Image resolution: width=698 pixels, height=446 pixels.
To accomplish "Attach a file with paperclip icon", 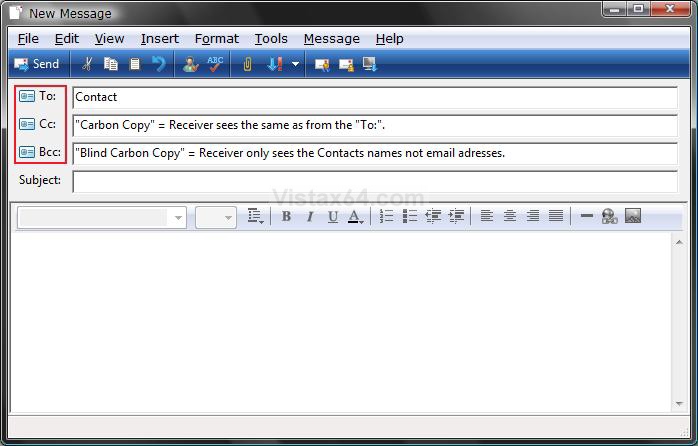I will tap(247, 64).
